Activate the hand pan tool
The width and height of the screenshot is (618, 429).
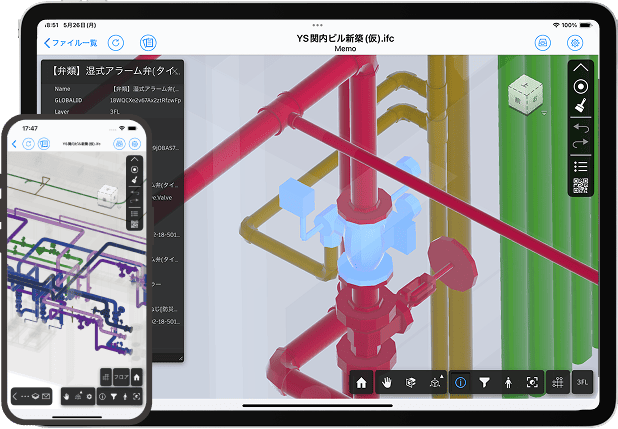pos(386,382)
